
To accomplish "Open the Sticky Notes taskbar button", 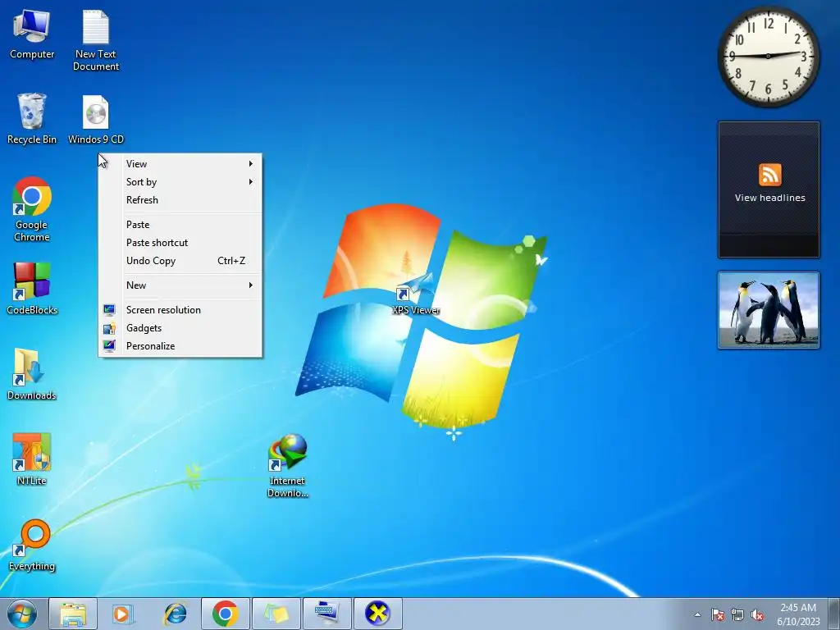I will click(x=276, y=614).
